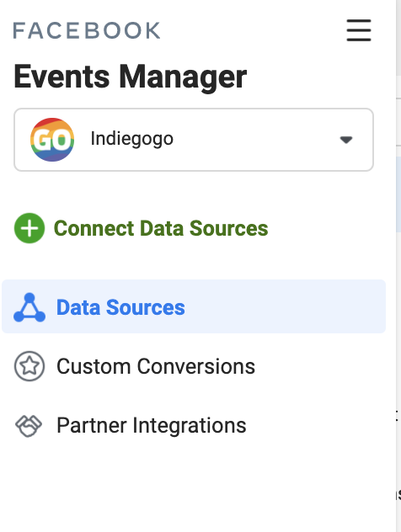401x532 pixels.
Task: Click Connect Data Sources link
Action: tap(161, 228)
